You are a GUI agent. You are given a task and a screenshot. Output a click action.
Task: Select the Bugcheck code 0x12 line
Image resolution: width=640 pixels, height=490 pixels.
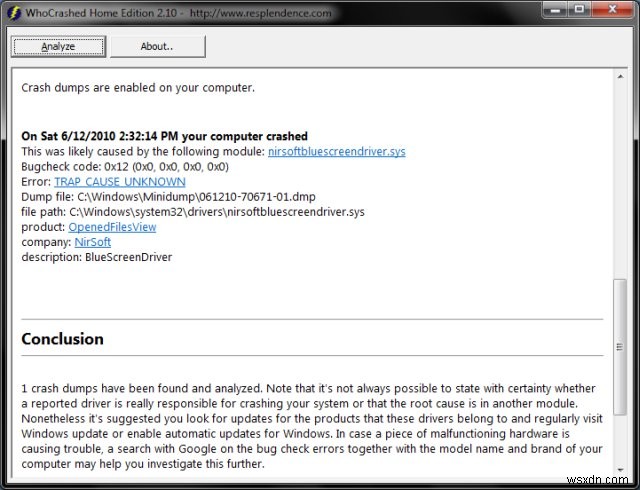point(125,167)
